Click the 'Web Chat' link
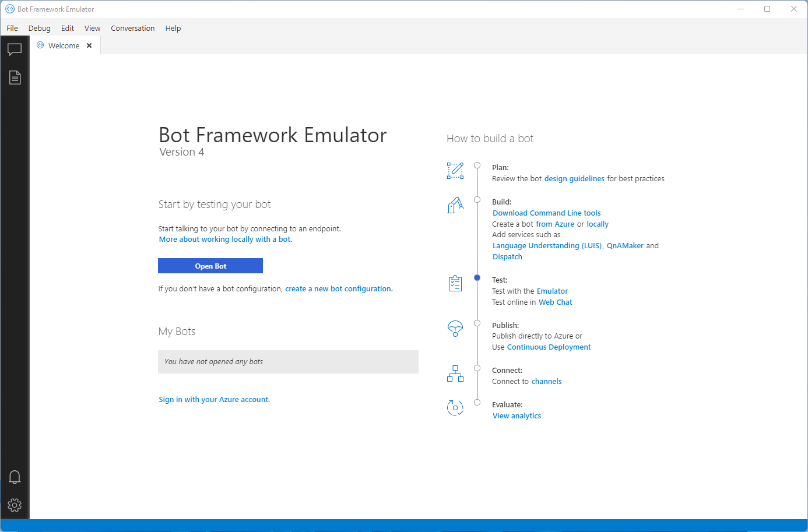808x532 pixels. tap(555, 302)
